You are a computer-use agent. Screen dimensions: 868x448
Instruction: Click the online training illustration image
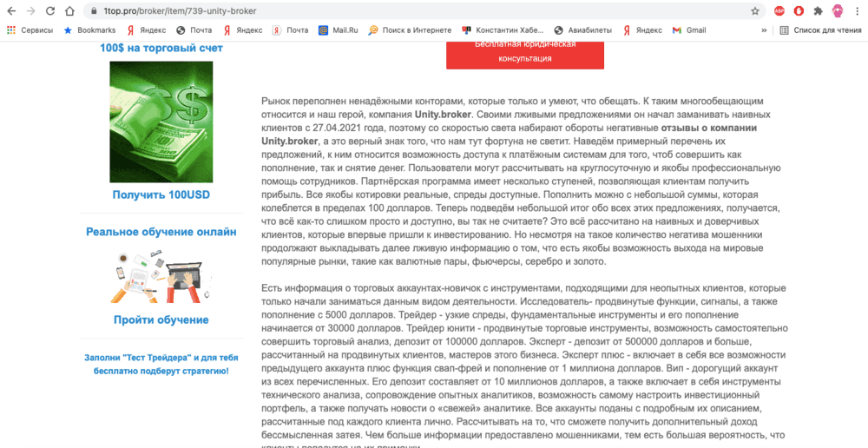[161, 276]
